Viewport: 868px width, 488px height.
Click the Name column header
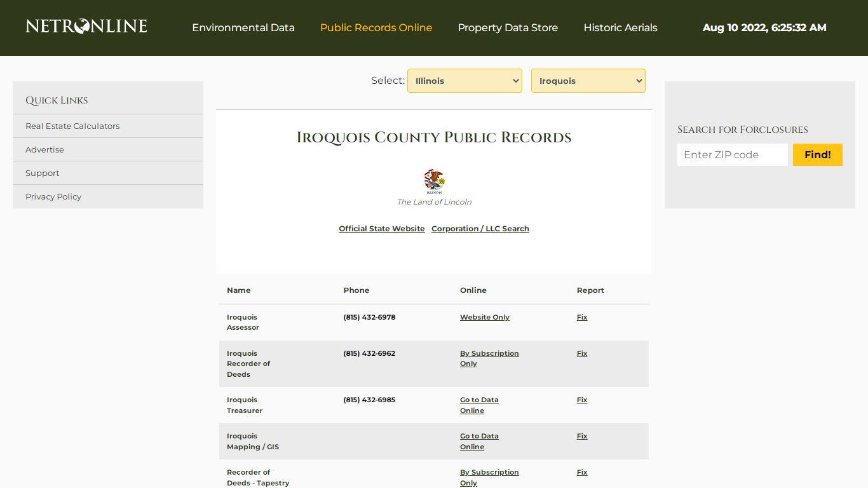point(239,290)
